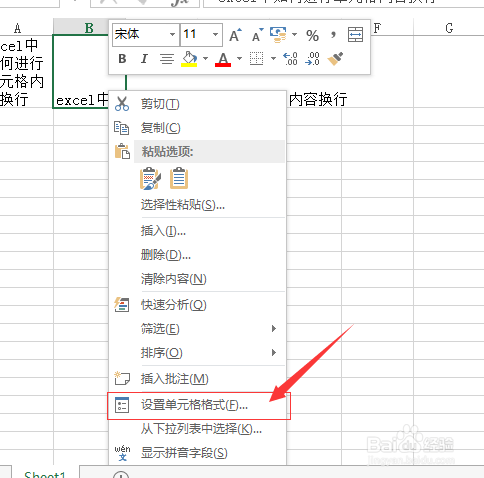The image size is (484, 478).
Task: Decrease decimal places
Action: 313,59
